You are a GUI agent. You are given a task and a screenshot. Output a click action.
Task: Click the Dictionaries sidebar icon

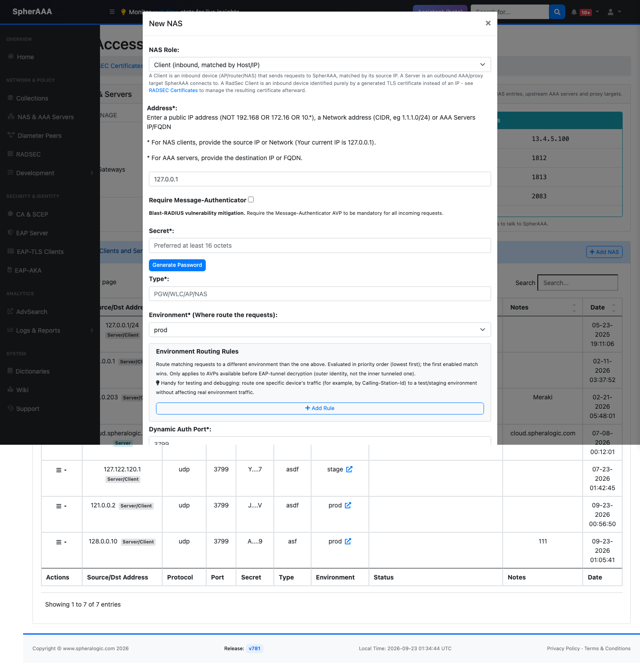[x=10, y=371]
